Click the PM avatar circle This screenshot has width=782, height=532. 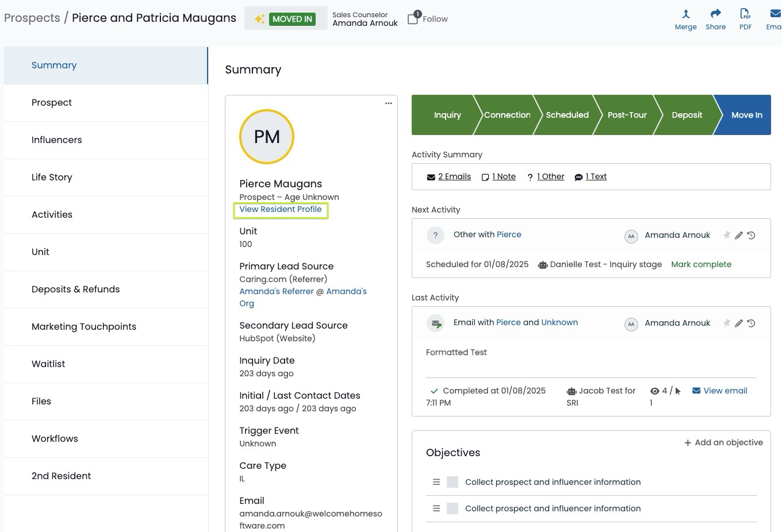point(267,137)
